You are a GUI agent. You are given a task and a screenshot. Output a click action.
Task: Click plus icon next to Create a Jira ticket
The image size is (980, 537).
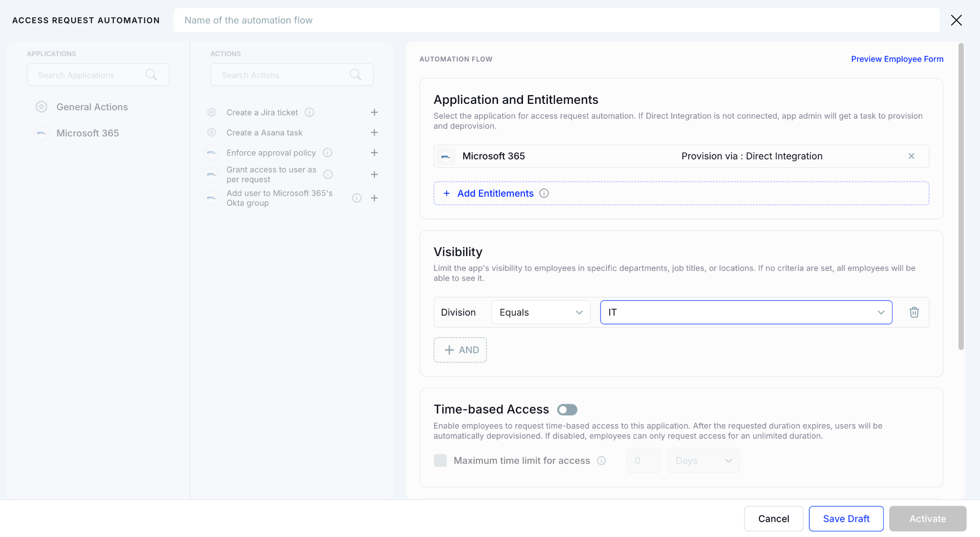coord(374,112)
